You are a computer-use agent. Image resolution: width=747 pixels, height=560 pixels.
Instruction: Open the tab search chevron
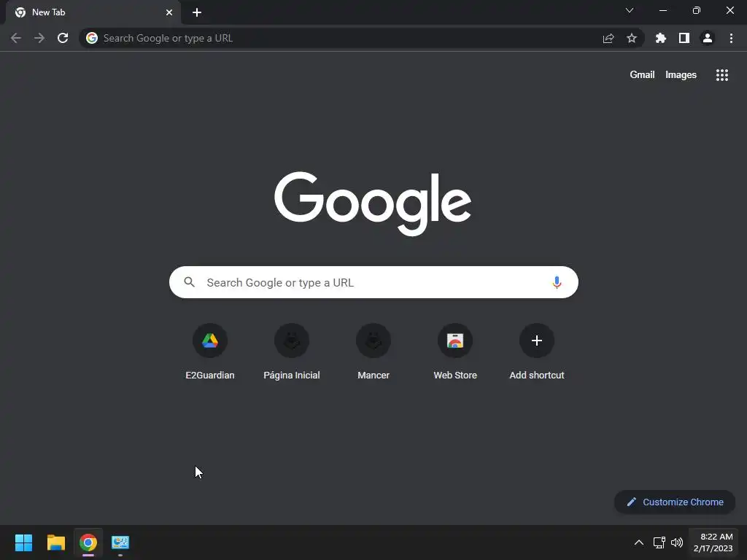(x=630, y=10)
